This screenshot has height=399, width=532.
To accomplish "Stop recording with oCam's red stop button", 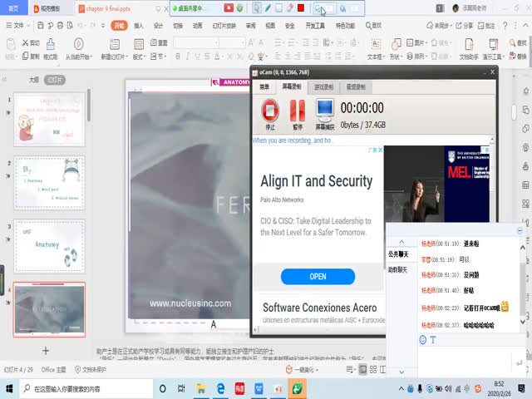I will coord(270,111).
